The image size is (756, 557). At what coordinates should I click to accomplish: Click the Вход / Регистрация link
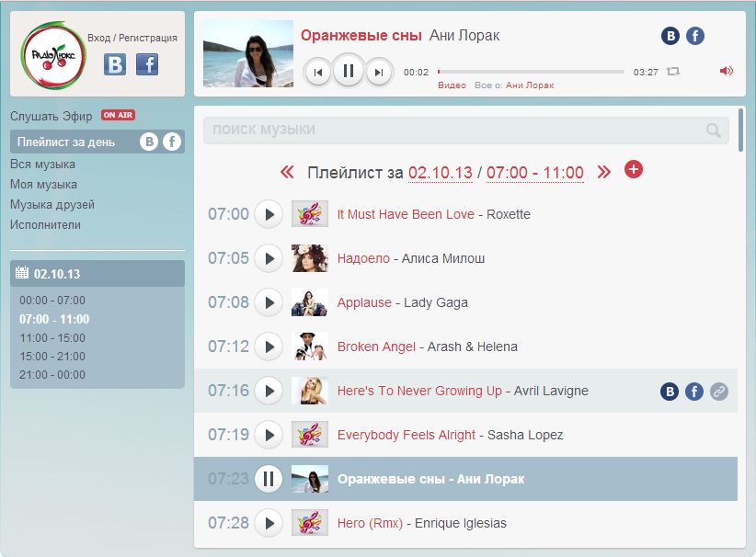tap(132, 39)
